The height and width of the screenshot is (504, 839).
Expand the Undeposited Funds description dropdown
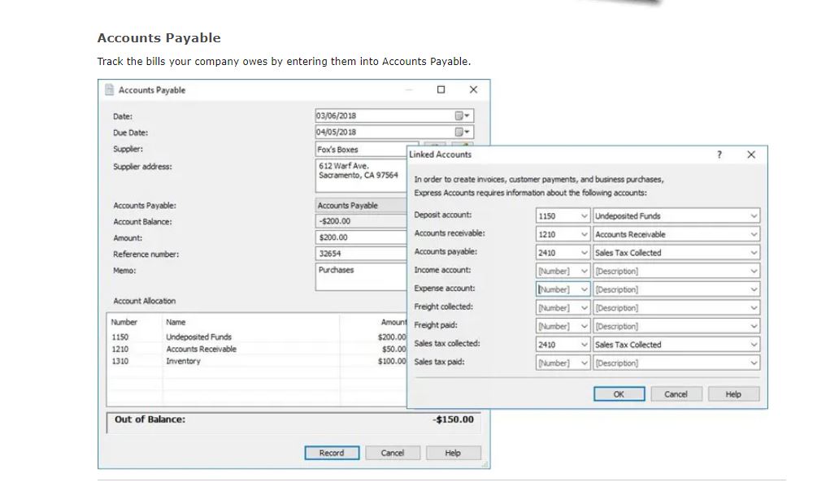coord(754,215)
